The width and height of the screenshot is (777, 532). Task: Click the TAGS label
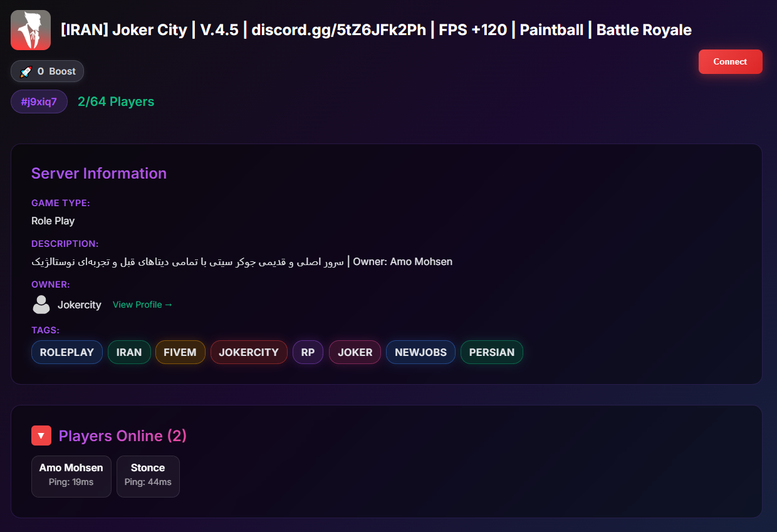point(46,330)
